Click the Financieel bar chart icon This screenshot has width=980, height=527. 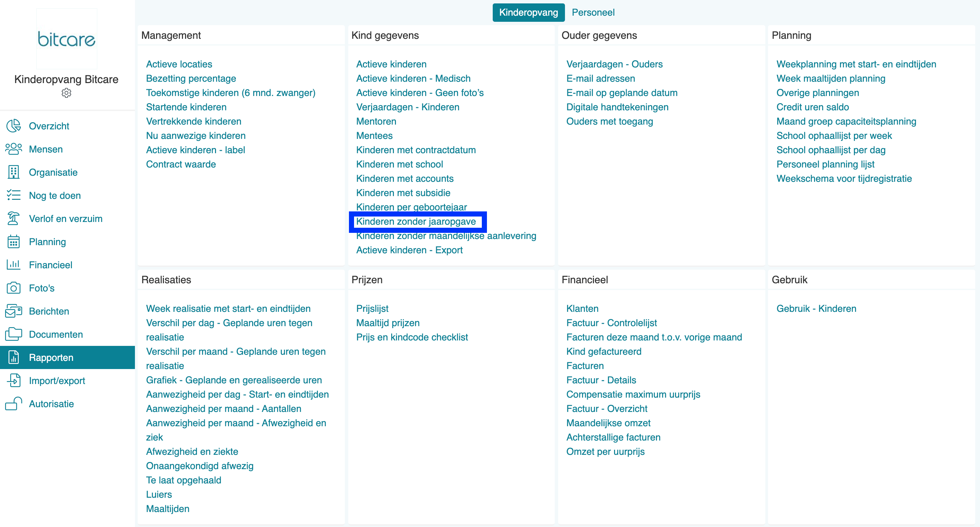(x=14, y=265)
